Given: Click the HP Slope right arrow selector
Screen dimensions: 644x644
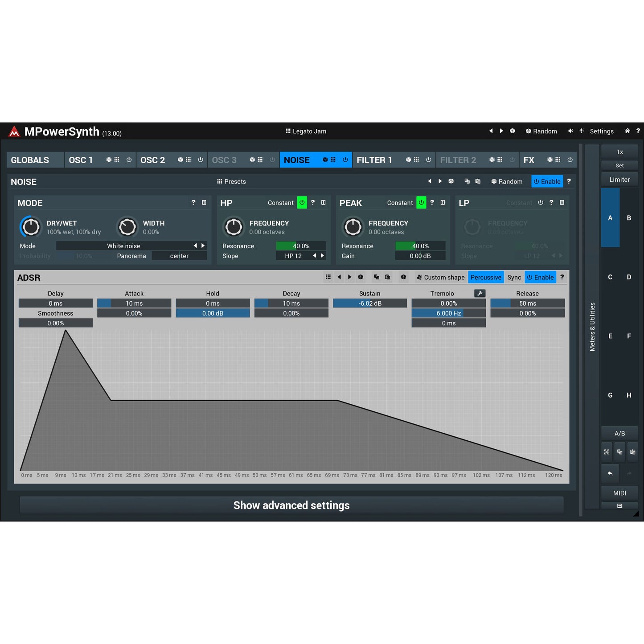Looking at the screenshot, I should (x=322, y=255).
